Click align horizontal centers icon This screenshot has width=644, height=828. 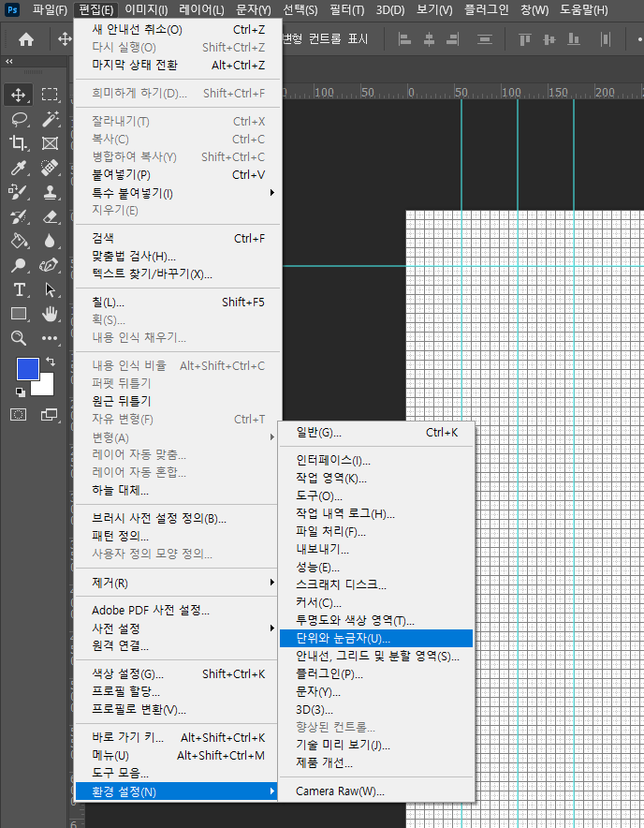coord(429,39)
